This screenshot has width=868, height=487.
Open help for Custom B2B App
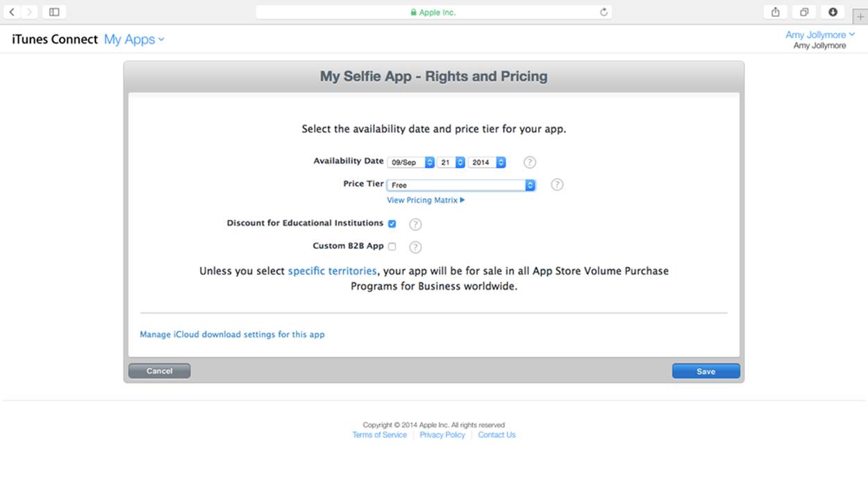pyautogui.click(x=415, y=247)
